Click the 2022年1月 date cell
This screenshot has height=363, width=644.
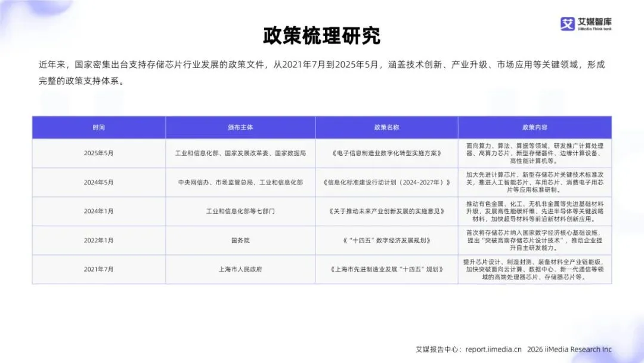coord(98,241)
